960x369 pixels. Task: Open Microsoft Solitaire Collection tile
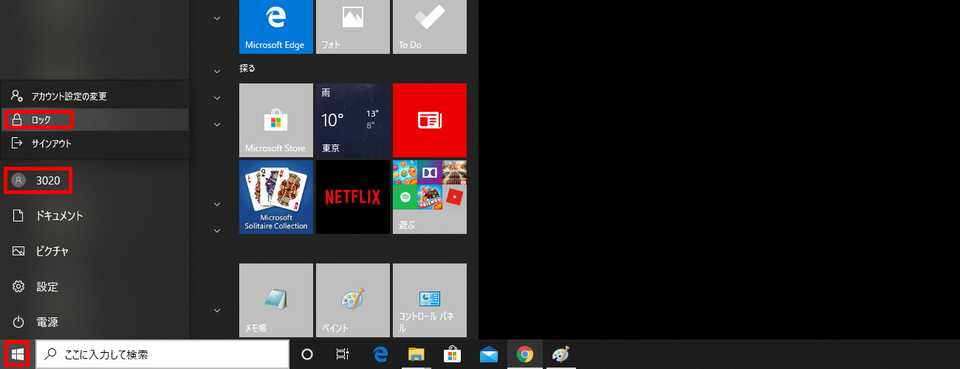276,197
